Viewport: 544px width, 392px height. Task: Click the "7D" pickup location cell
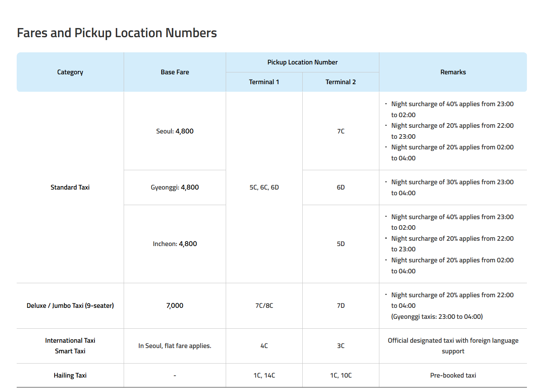click(x=341, y=306)
